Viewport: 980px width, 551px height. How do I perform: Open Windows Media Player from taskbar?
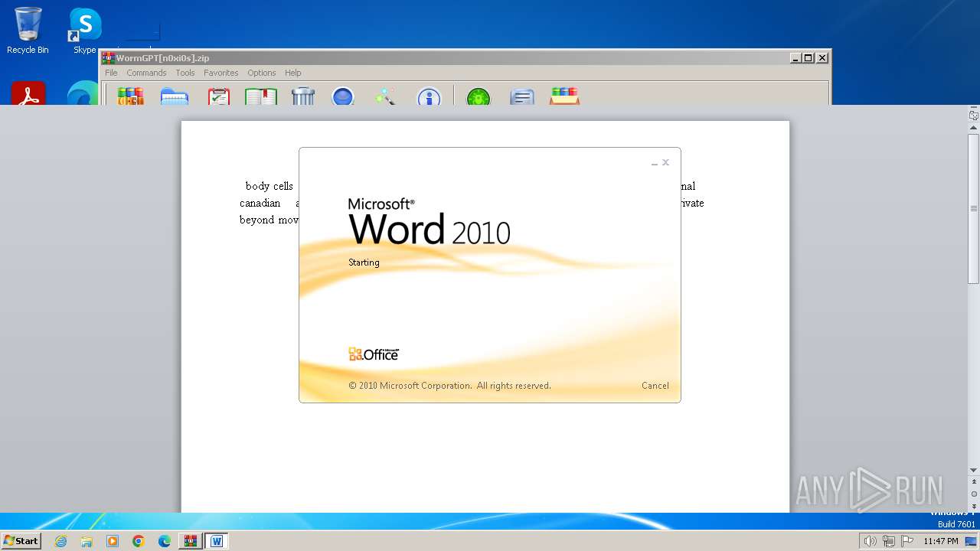click(113, 541)
